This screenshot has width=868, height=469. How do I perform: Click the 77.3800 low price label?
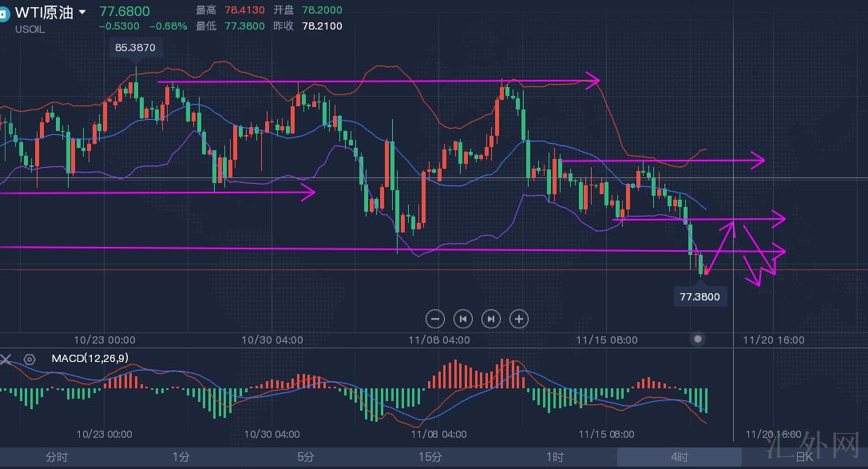point(700,296)
